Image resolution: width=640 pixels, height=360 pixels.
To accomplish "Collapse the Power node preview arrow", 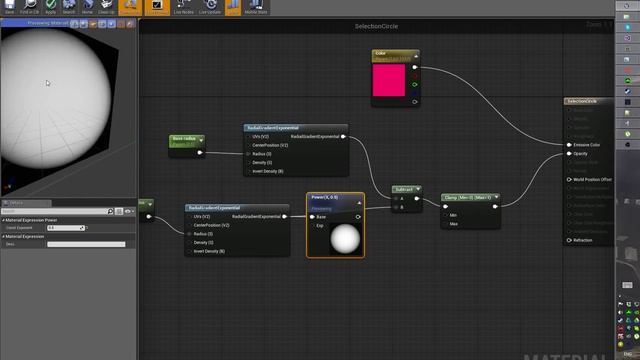I will point(359,202).
